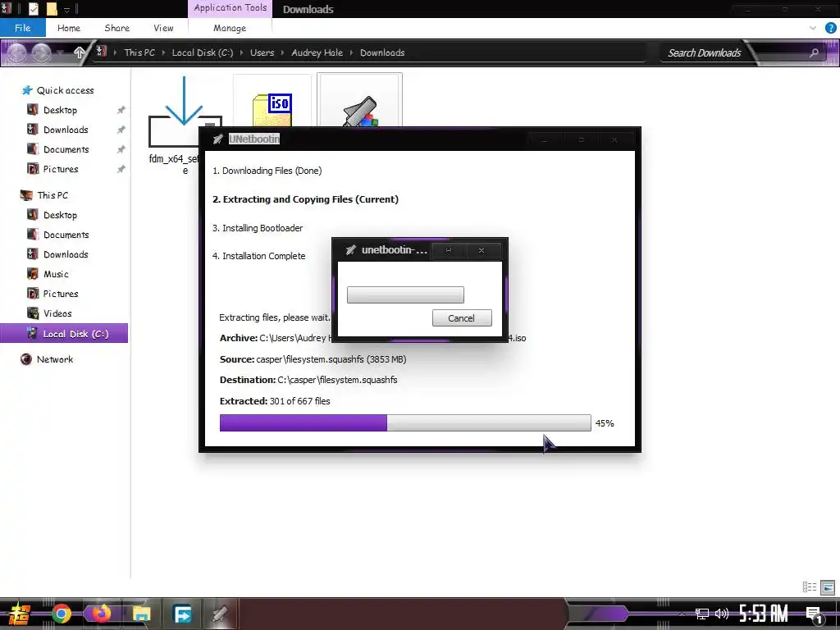Open Desktop under This PC
This screenshot has width=840, height=630.
(60, 215)
